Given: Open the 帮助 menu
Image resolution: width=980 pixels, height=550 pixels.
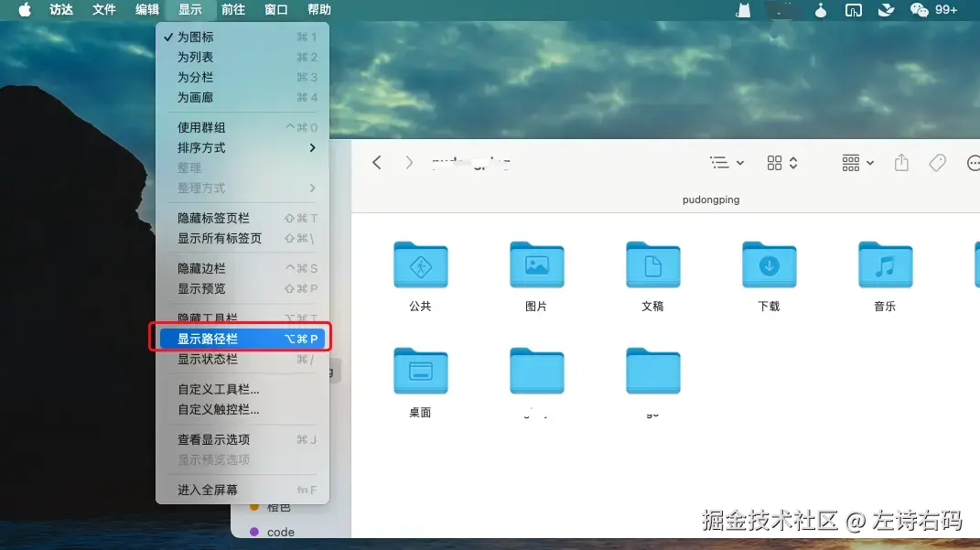Looking at the screenshot, I should click(x=318, y=9).
